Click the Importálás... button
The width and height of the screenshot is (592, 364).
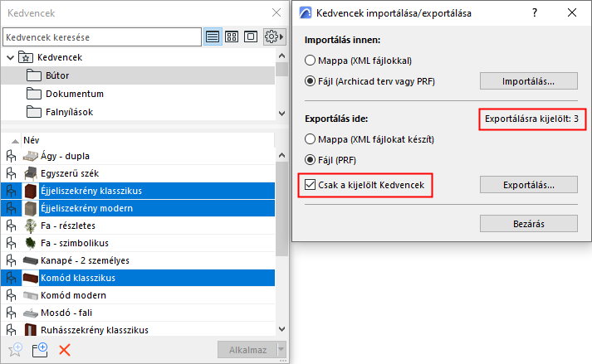(528, 80)
